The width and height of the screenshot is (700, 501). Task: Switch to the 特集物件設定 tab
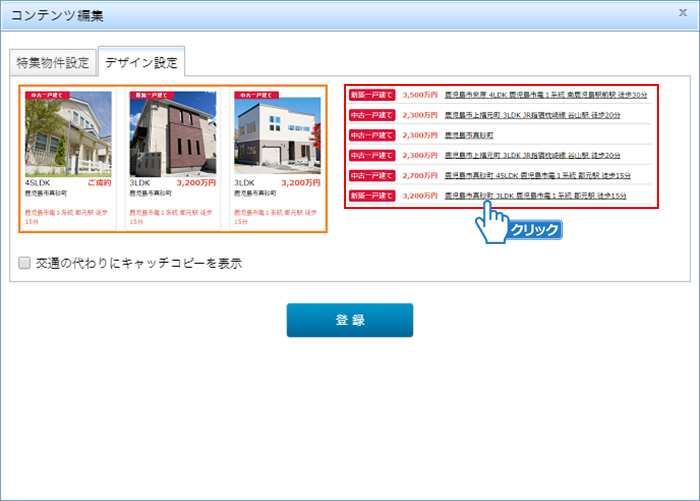pyautogui.click(x=53, y=63)
